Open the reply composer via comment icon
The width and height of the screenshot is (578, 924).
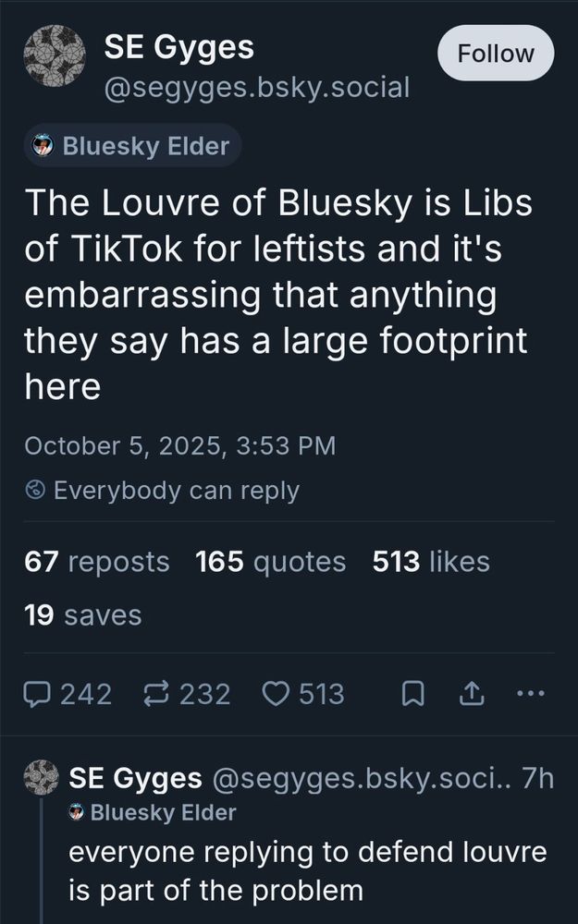37,693
